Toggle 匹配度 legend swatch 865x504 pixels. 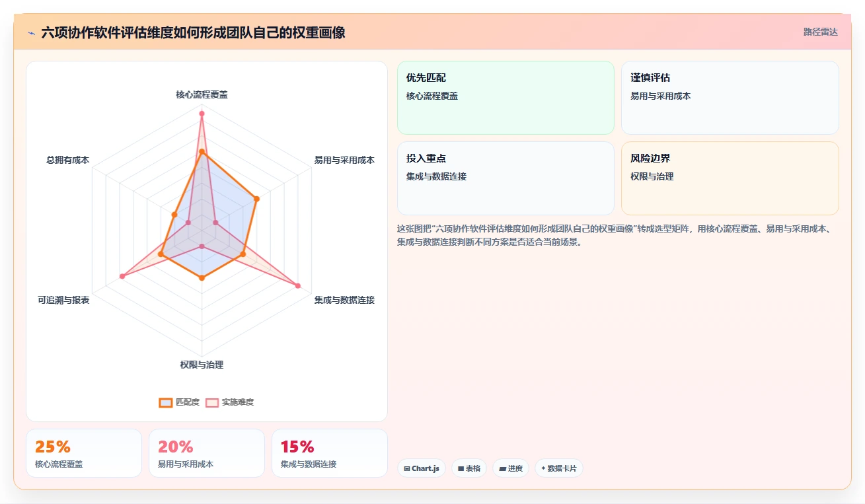tap(165, 402)
